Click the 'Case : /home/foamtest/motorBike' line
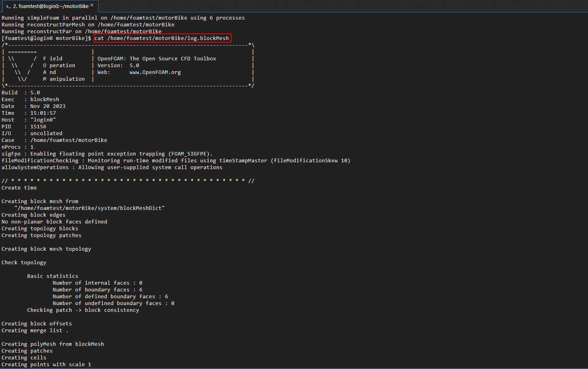This screenshot has height=369, width=588. click(x=54, y=140)
